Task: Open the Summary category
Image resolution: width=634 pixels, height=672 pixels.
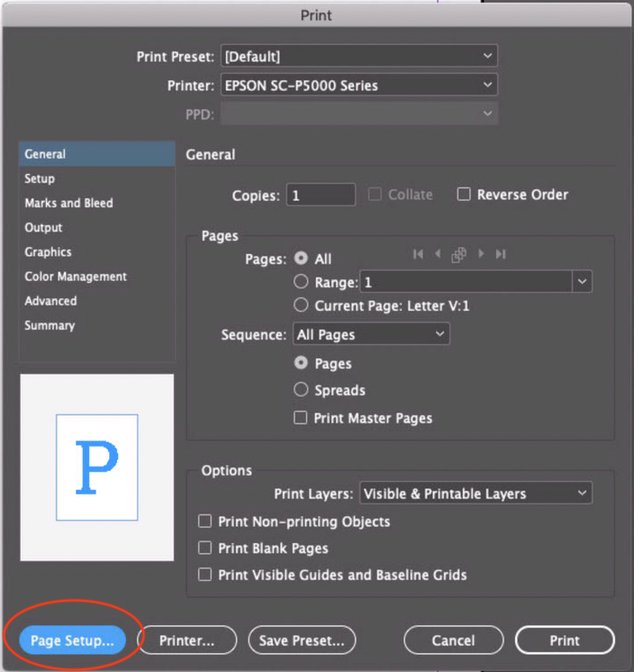Action: tap(97, 325)
